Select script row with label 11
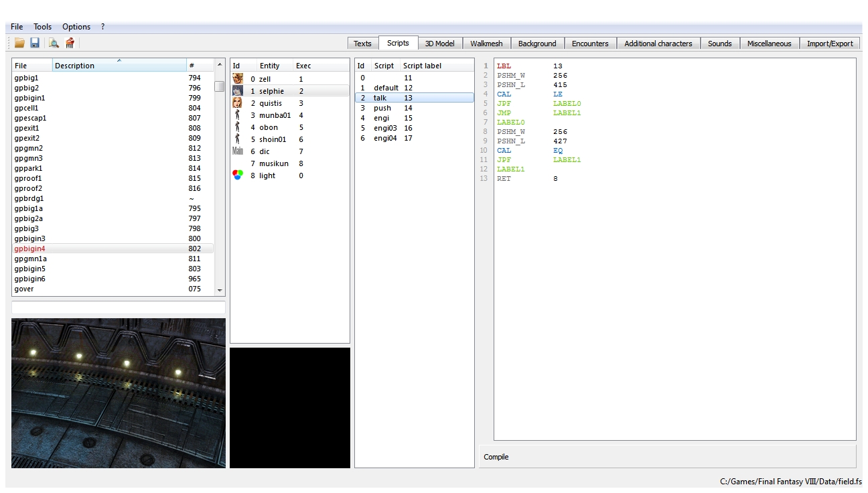This screenshot has width=868, height=493. point(414,78)
